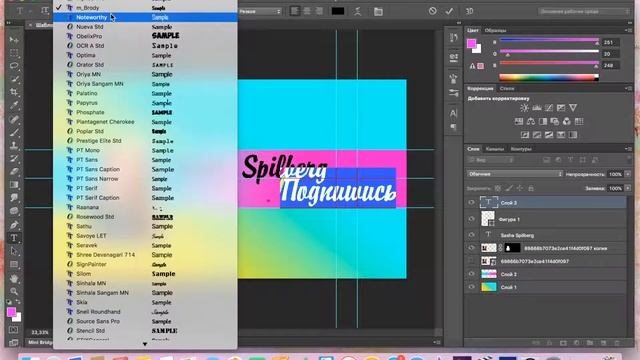Click the toolbox foreground magenta swatch
This screenshot has height=360, width=640.
(x=11, y=312)
